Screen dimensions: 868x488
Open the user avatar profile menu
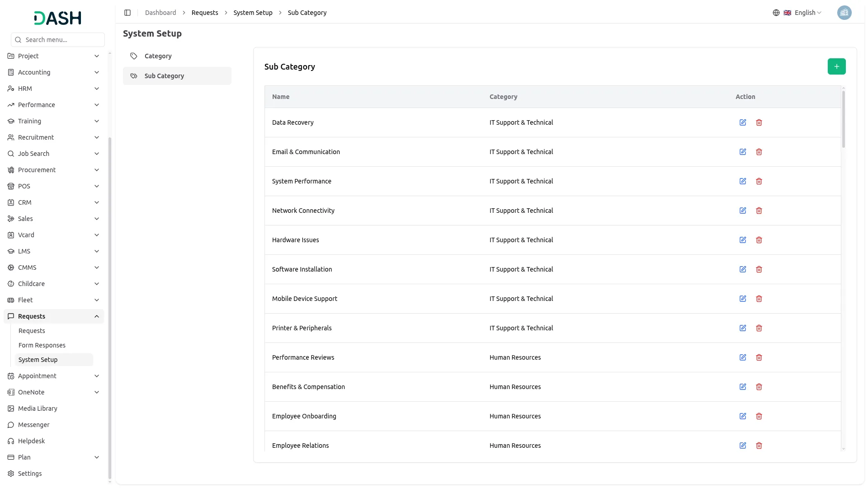tap(844, 13)
